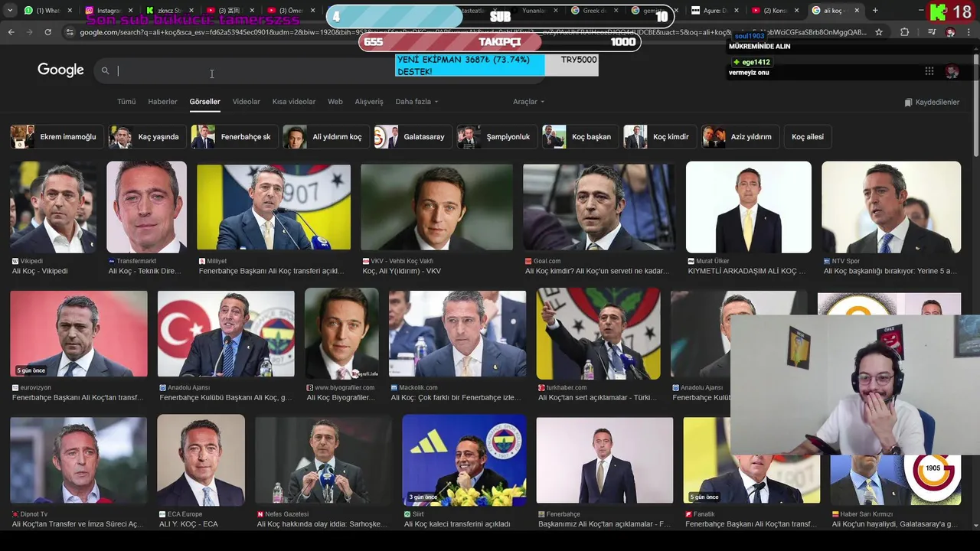The height and width of the screenshot is (551, 980).
Task: Click 'Koç, Ali Y(ıldırım) - VKV' title
Action: point(401,272)
